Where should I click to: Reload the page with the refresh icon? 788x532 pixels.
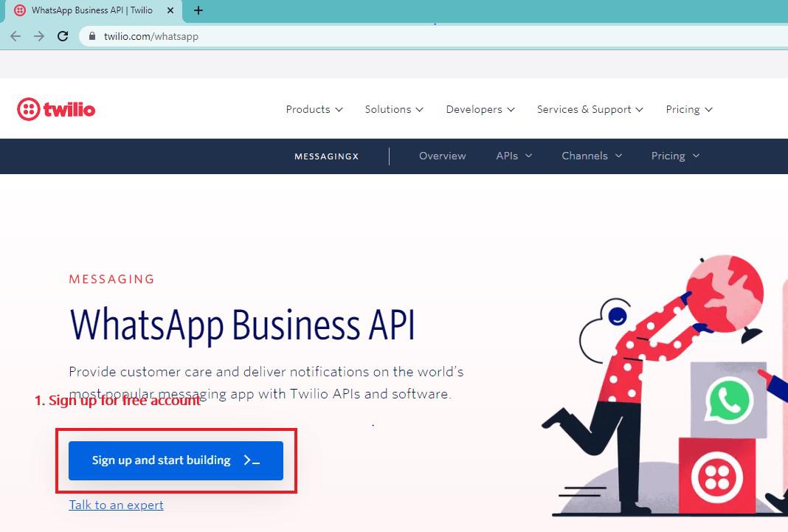(62, 36)
